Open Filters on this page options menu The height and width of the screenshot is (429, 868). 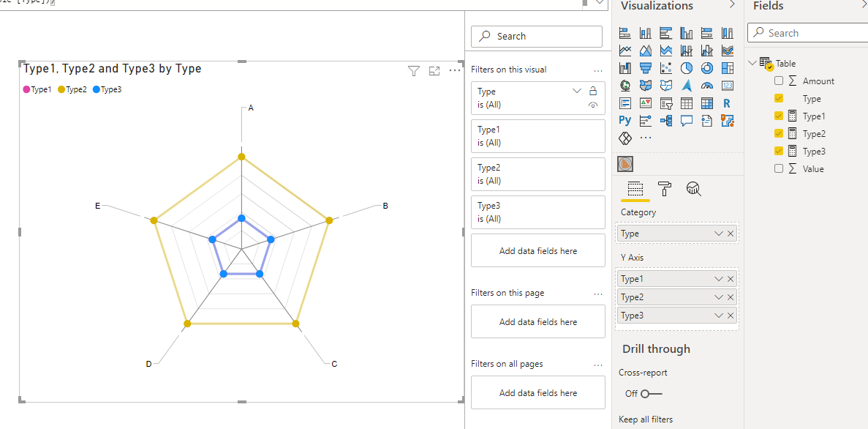(x=598, y=294)
